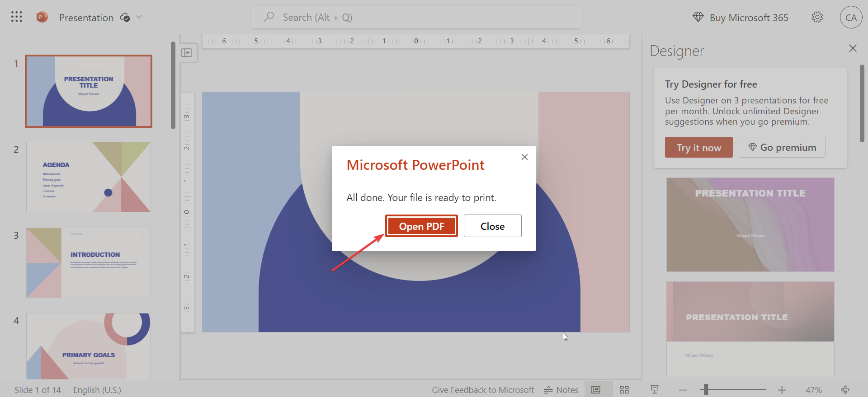
Task: Switch to Normal view icon
Action: [596, 390]
